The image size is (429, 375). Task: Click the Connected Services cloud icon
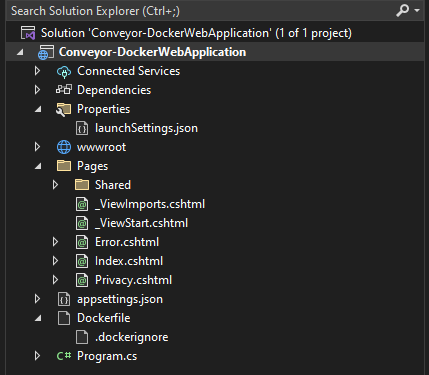click(64, 71)
